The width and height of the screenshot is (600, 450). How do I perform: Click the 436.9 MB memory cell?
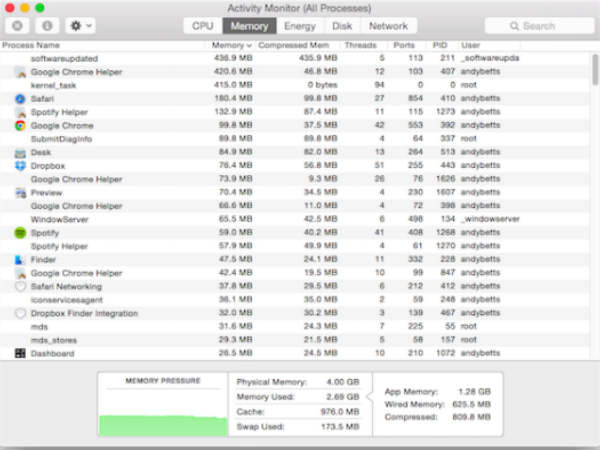click(233, 58)
